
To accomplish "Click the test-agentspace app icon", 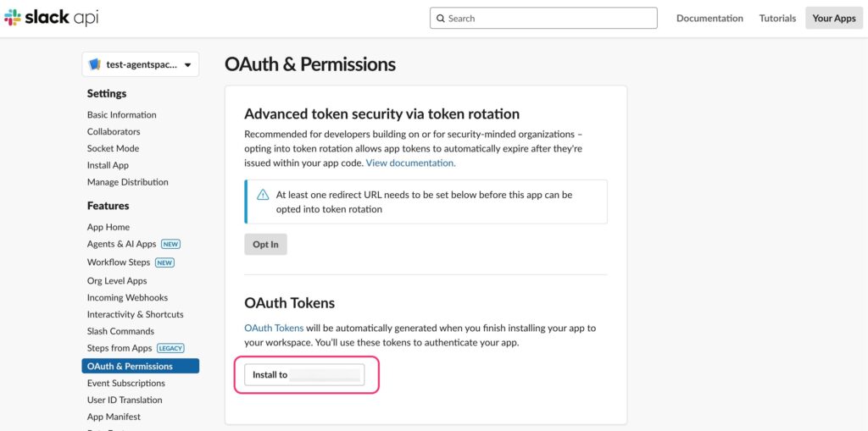I will [95, 64].
